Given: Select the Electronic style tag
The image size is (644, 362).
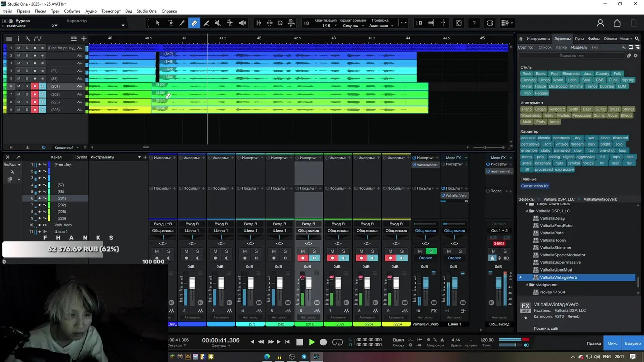Looking at the screenshot, I should tap(571, 74).
